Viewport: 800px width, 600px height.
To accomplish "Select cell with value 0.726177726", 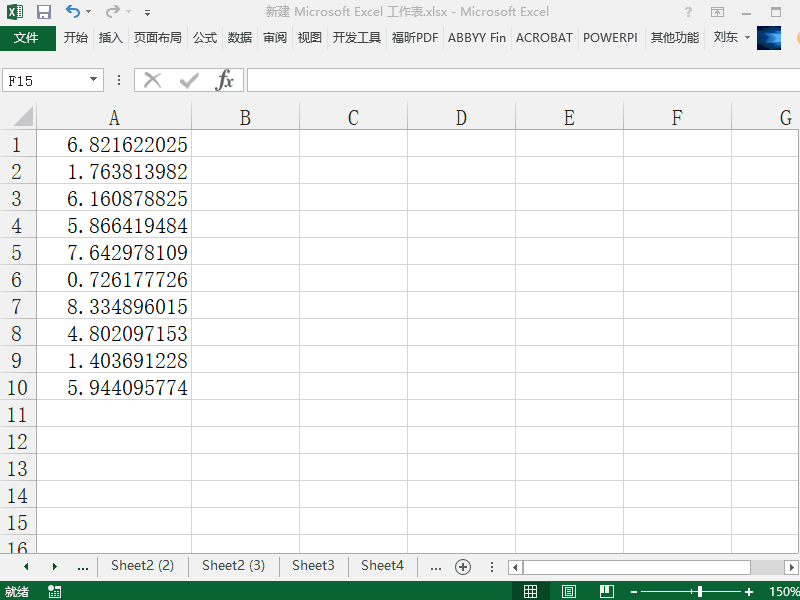I will 114,279.
